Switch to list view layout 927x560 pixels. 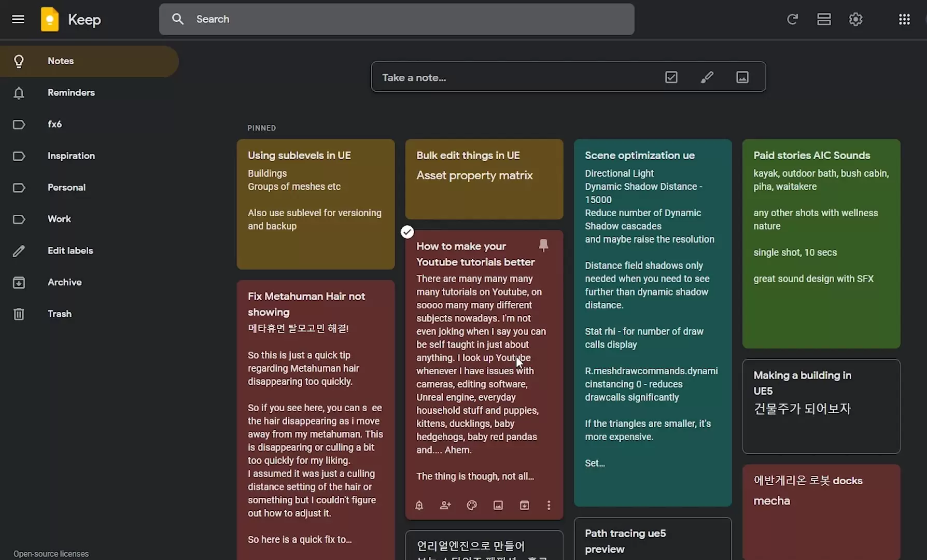point(824,19)
